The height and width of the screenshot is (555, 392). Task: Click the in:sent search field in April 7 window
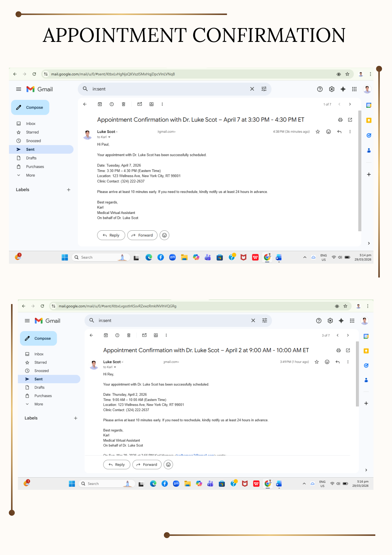tap(169, 89)
